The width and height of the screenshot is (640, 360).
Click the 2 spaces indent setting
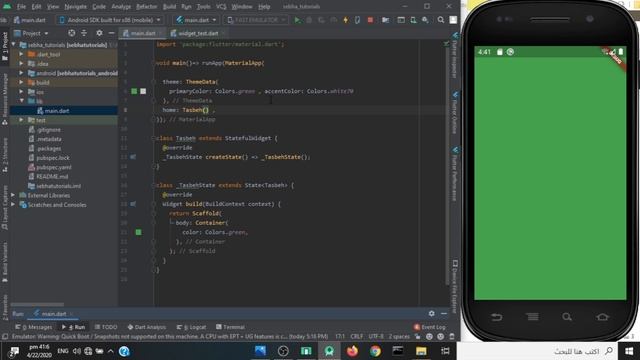click(x=399, y=336)
